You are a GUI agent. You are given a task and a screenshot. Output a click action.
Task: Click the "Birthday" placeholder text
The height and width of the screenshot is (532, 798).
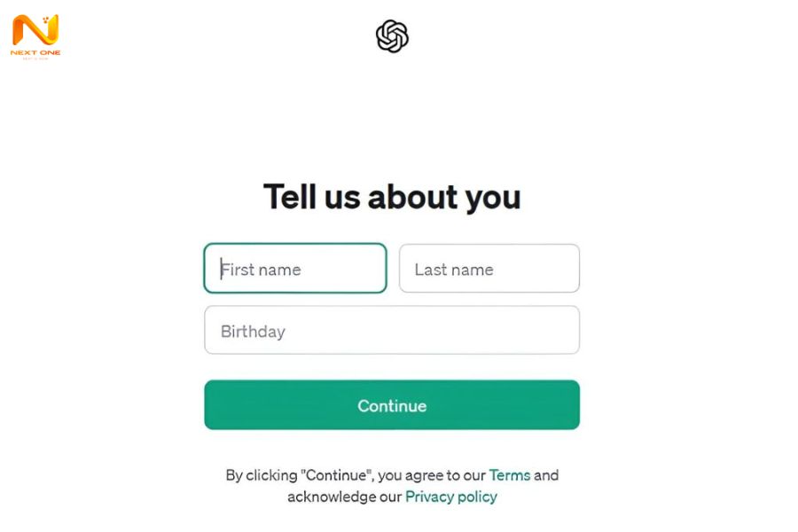(253, 332)
